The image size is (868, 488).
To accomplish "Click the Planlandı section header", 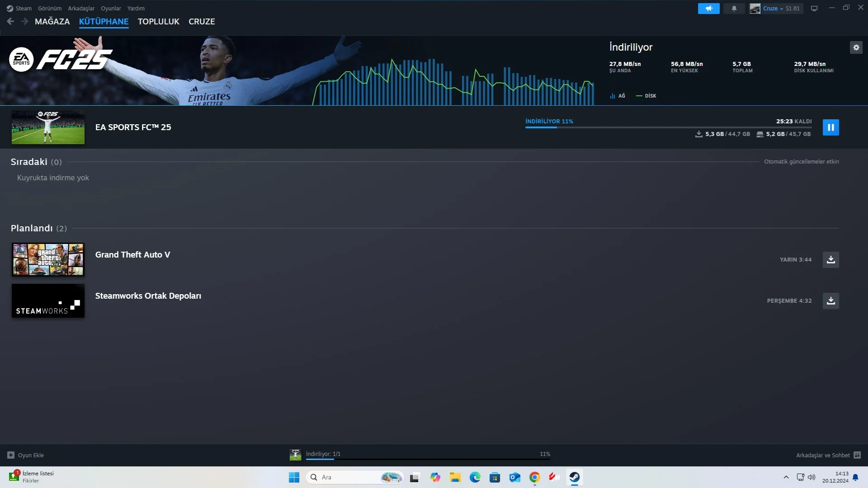I will (x=39, y=228).
